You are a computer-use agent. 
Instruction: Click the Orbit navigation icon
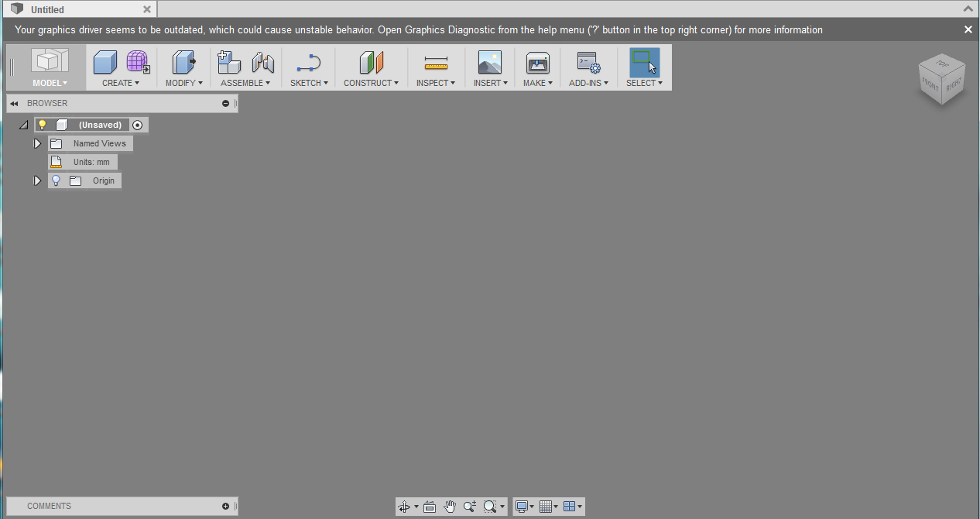[x=404, y=507]
